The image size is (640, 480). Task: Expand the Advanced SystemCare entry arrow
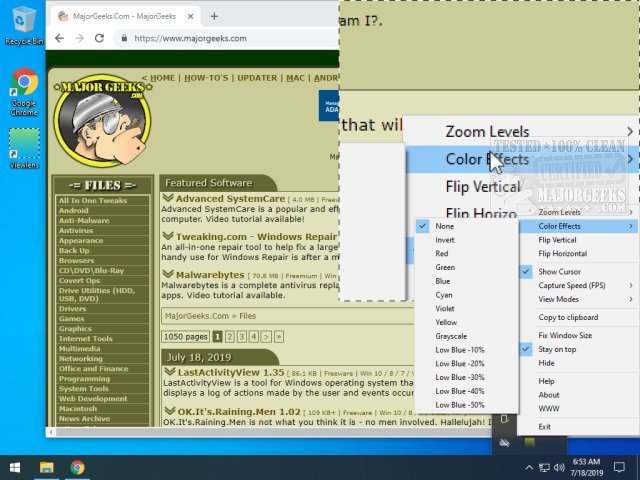[x=168, y=198]
